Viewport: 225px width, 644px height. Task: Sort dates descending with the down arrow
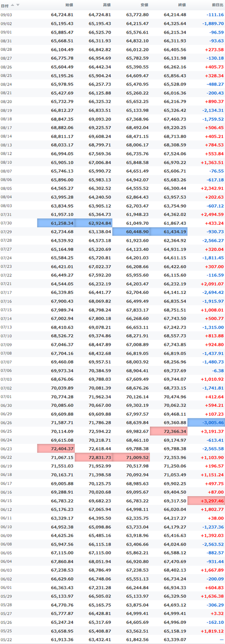[18, 5]
